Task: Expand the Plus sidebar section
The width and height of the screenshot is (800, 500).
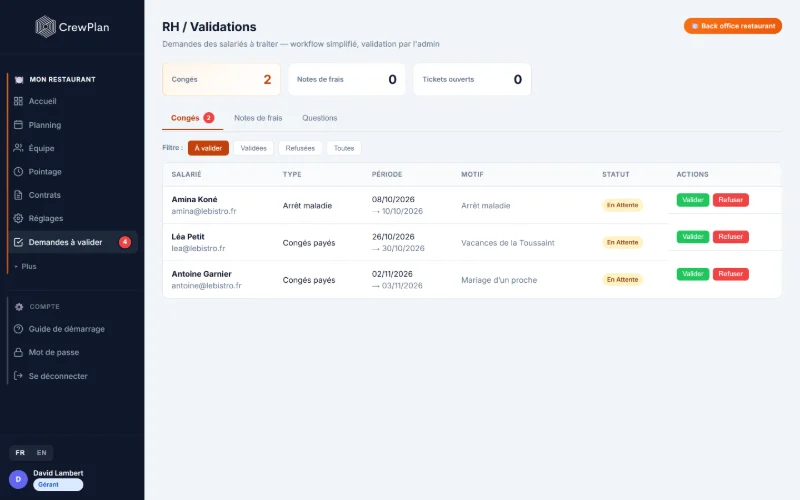Action: point(26,266)
